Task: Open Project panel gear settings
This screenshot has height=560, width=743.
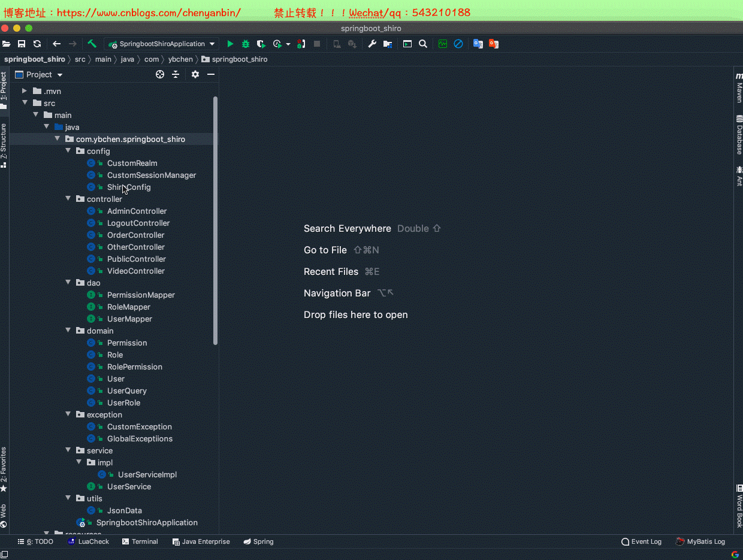Action: point(195,74)
